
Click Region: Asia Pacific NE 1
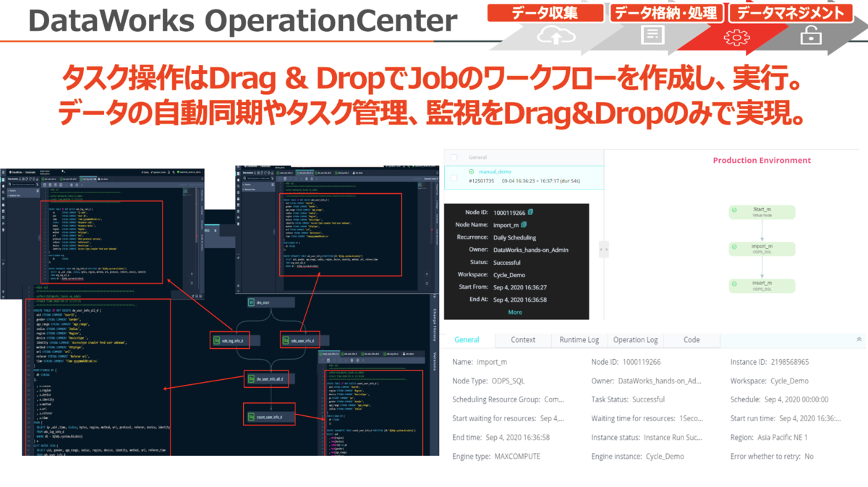pos(769,438)
